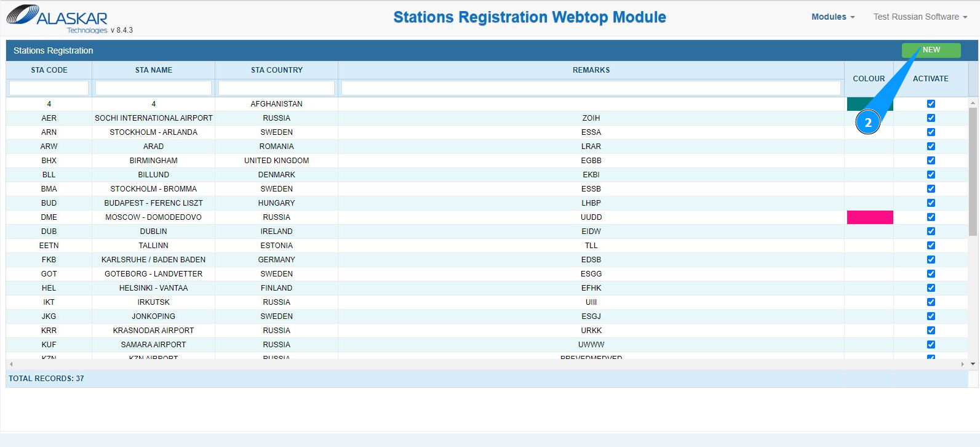Click the UUDD remarks cell
The height and width of the screenshot is (447, 980).
click(591, 217)
